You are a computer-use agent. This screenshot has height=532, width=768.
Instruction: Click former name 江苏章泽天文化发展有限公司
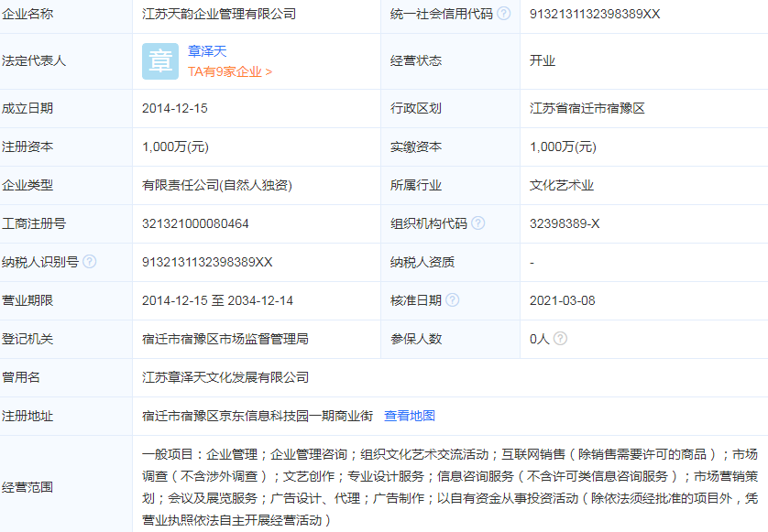pyautogui.click(x=225, y=377)
